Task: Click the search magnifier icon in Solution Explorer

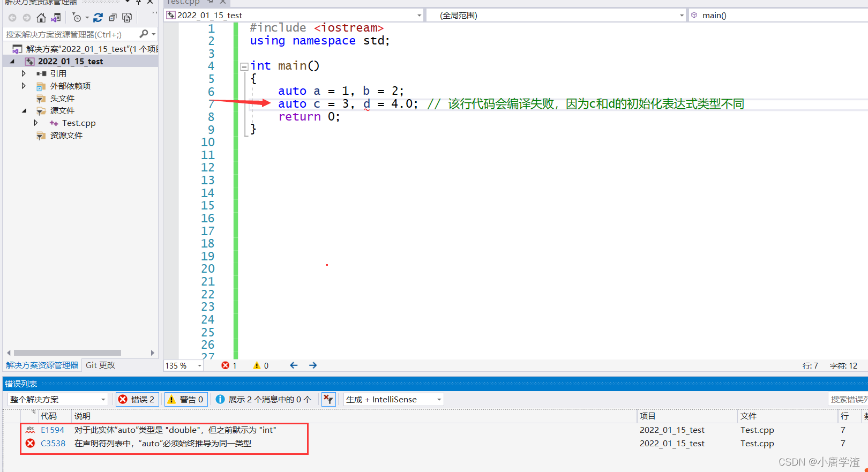Action: (x=144, y=34)
